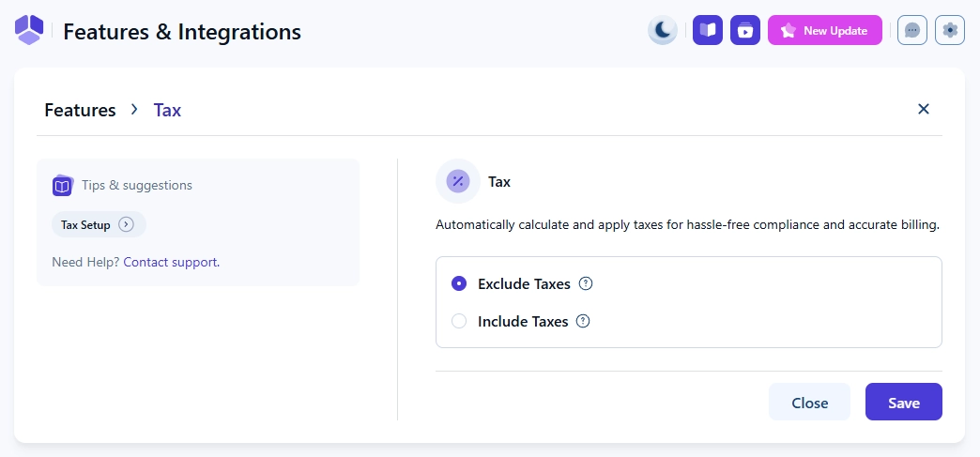Click the Tax breadcrumb item
The image size is (980, 457).
167,110
